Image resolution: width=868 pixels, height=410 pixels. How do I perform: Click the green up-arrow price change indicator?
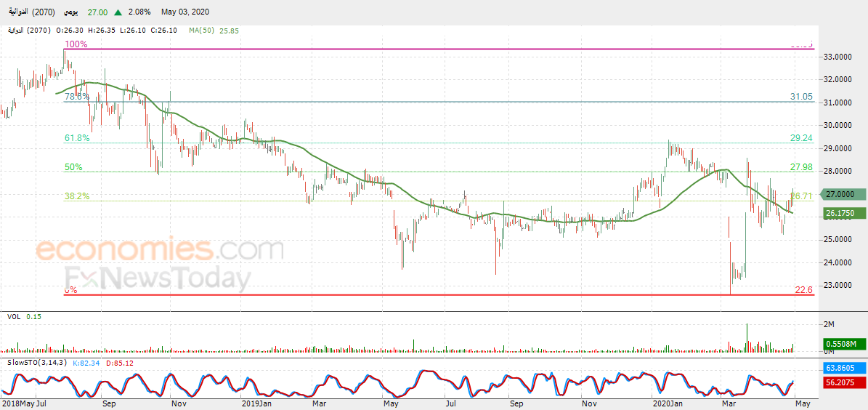[x=118, y=12]
